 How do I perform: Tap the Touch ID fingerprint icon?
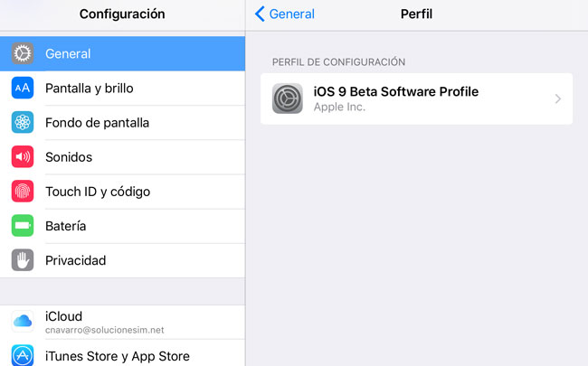tap(23, 192)
